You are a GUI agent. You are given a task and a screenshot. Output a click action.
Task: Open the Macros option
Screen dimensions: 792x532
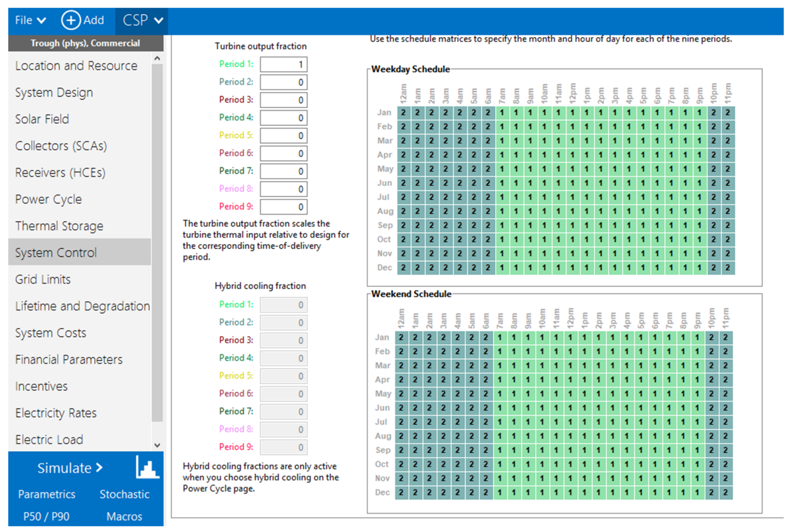[124, 516]
